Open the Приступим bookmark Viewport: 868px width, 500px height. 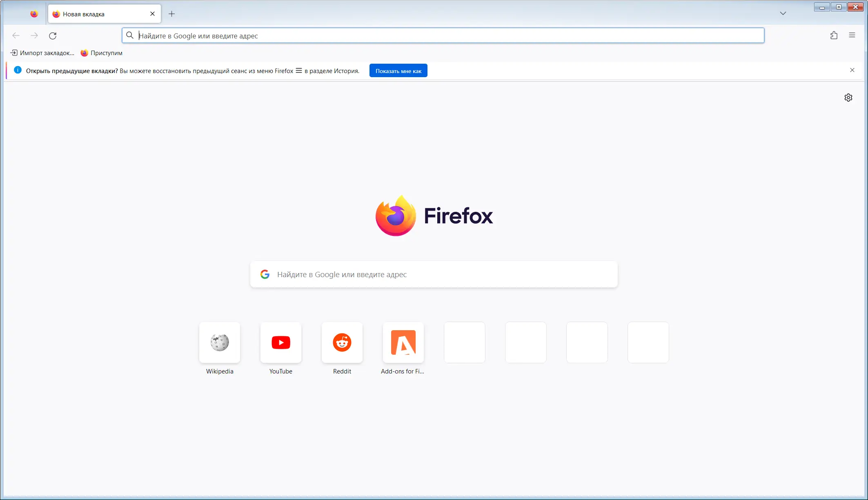point(102,53)
